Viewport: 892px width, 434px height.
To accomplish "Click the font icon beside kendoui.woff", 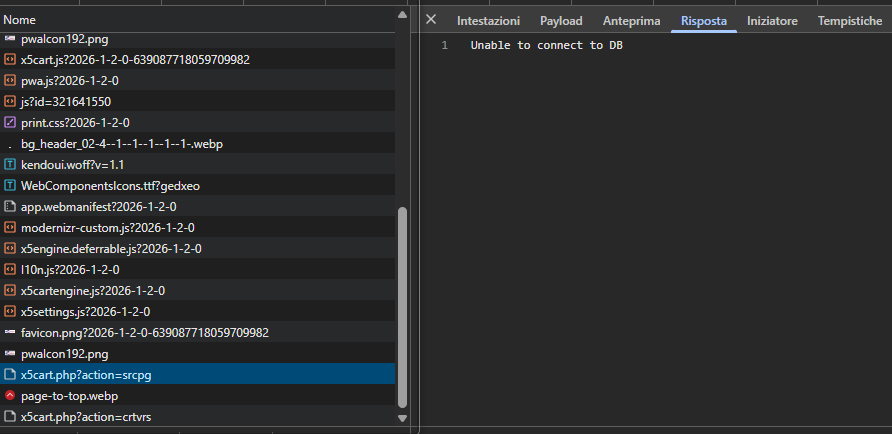I will coord(10,165).
